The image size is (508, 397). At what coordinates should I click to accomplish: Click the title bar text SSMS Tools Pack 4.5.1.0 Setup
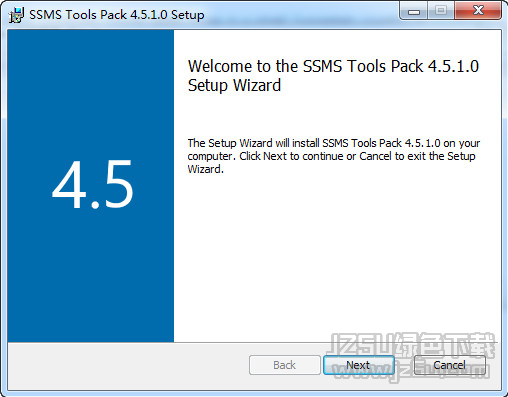[117, 15]
